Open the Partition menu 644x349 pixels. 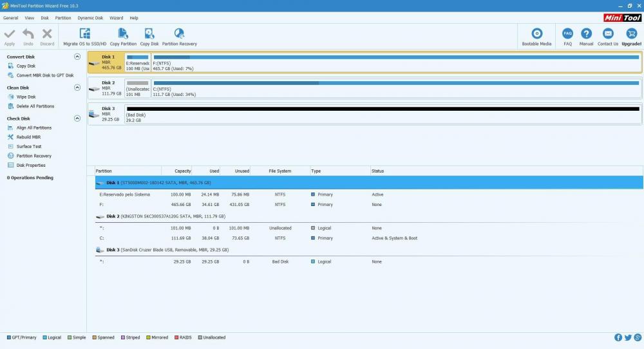coord(63,18)
